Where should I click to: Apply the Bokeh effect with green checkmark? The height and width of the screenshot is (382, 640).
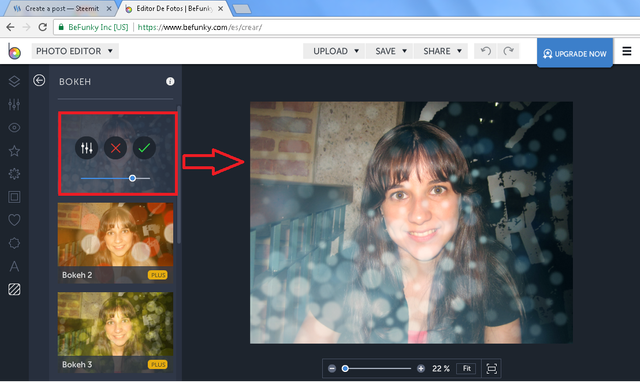tap(144, 148)
